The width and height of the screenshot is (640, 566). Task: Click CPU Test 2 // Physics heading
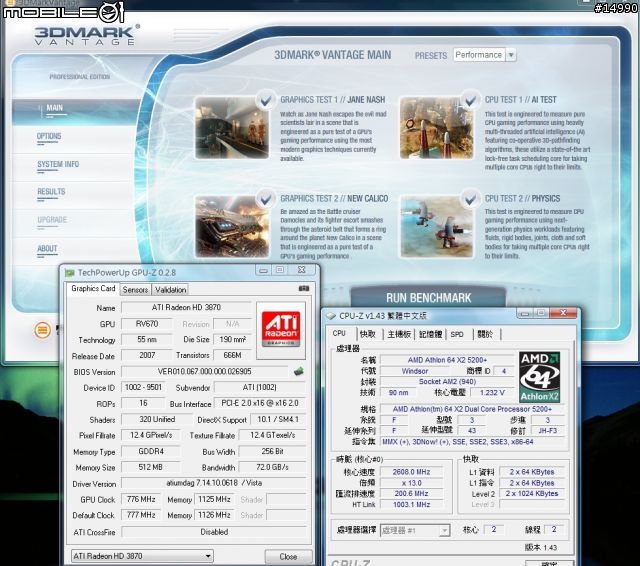tap(522, 199)
